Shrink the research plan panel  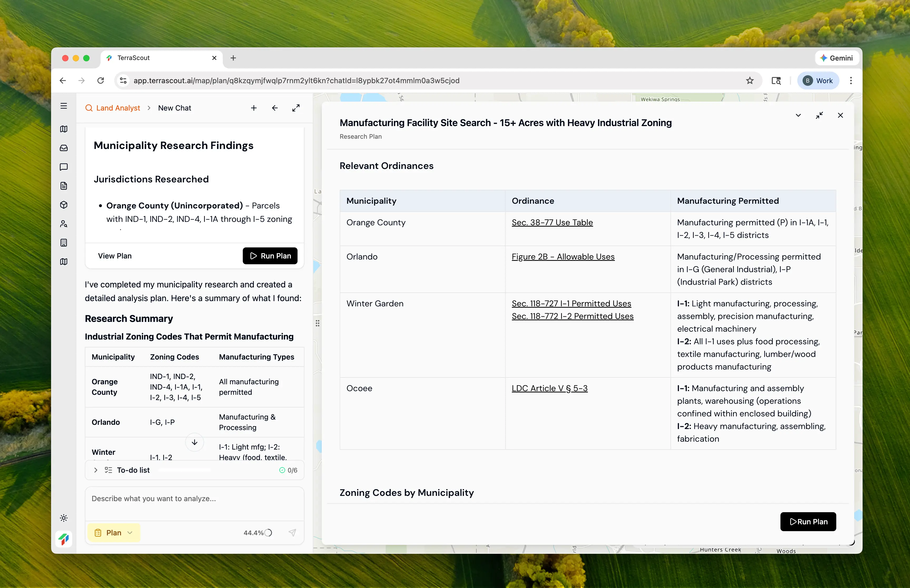click(x=819, y=115)
